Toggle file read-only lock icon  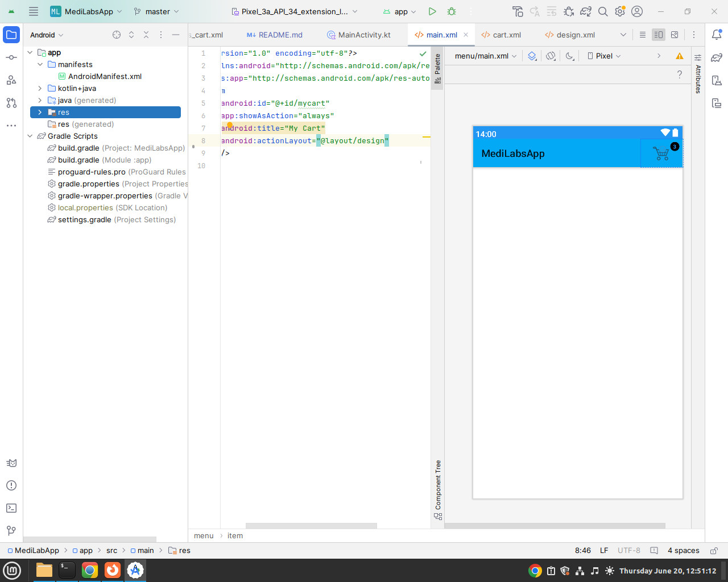(713, 550)
